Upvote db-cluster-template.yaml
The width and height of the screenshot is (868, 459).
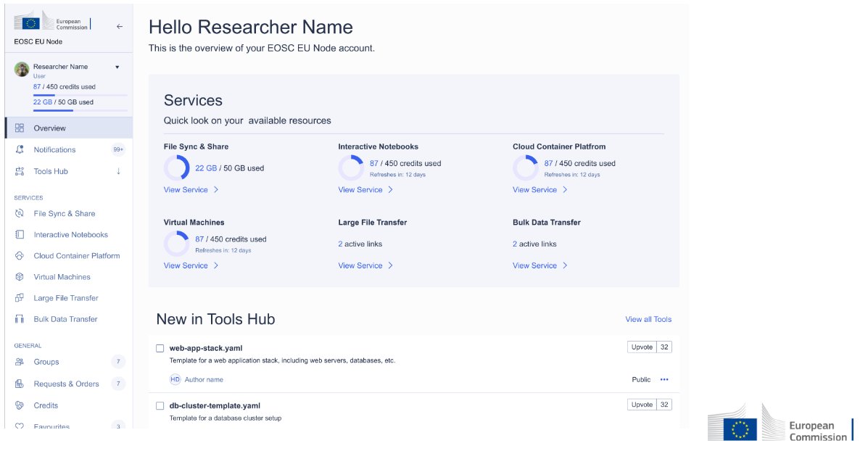pos(642,405)
